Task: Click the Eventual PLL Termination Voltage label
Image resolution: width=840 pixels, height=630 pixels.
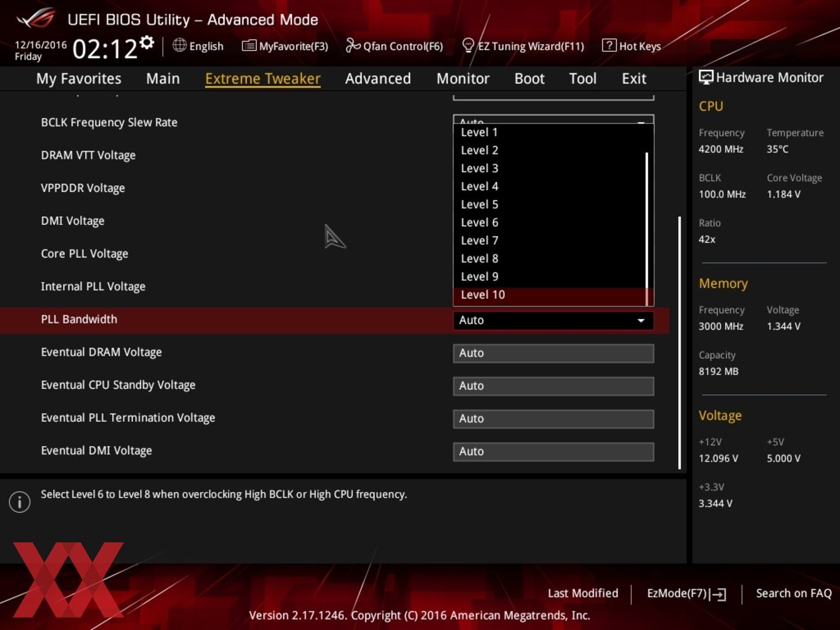Action: click(x=128, y=418)
